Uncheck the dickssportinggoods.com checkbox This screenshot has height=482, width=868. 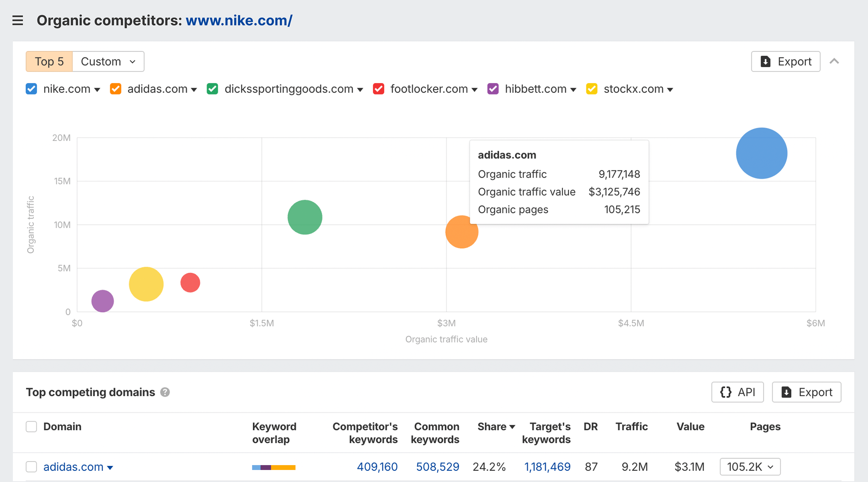click(x=213, y=89)
